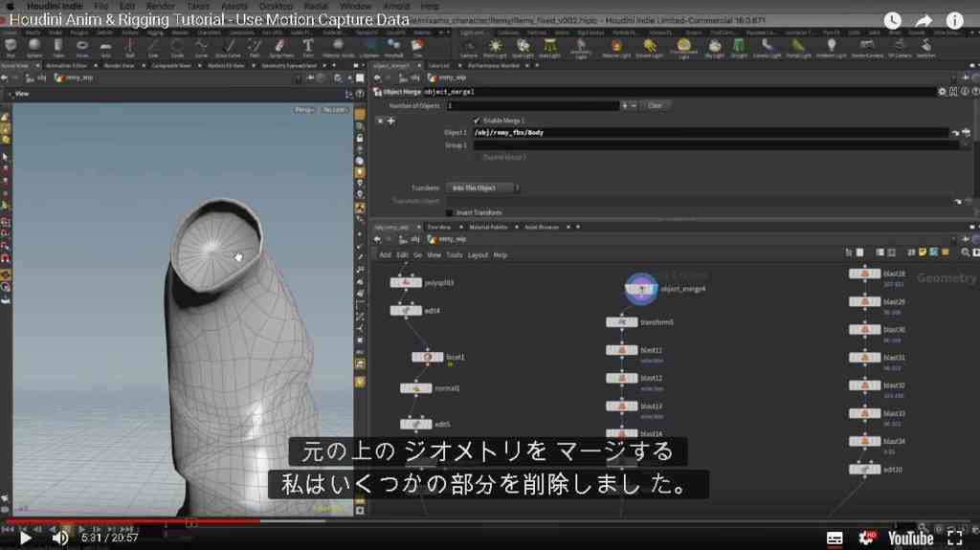Open the Apple menu

click(x=11, y=6)
